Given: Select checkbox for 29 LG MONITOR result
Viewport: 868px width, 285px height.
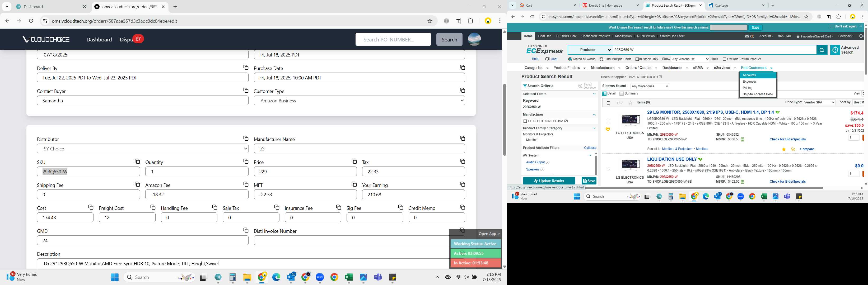Looking at the screenshot, I should [608, 121].
